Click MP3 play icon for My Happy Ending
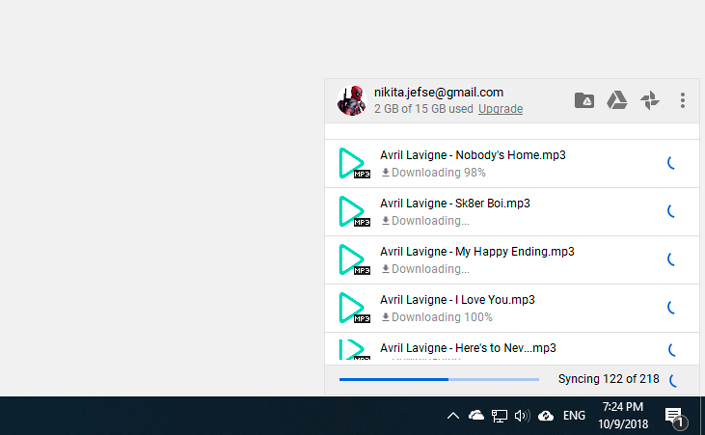This screenshot has height=435, width=705. click(354, 260)
